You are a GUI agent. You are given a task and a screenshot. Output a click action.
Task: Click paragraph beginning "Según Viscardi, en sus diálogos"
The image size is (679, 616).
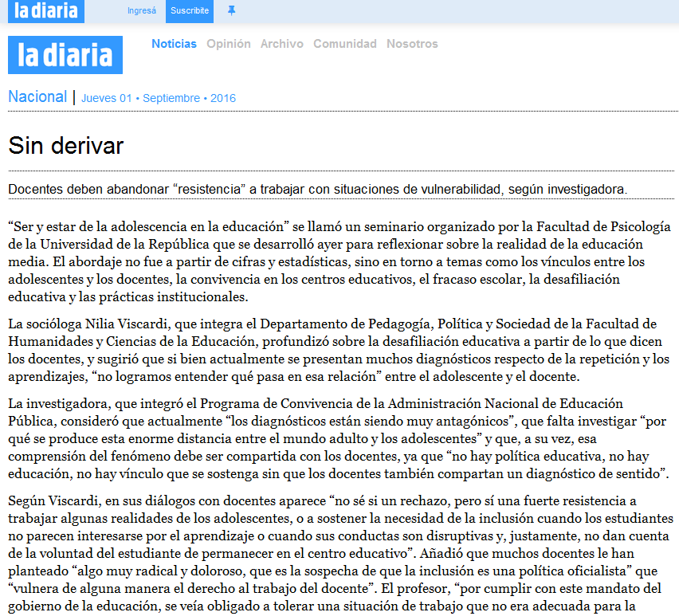tap(341, 553)
